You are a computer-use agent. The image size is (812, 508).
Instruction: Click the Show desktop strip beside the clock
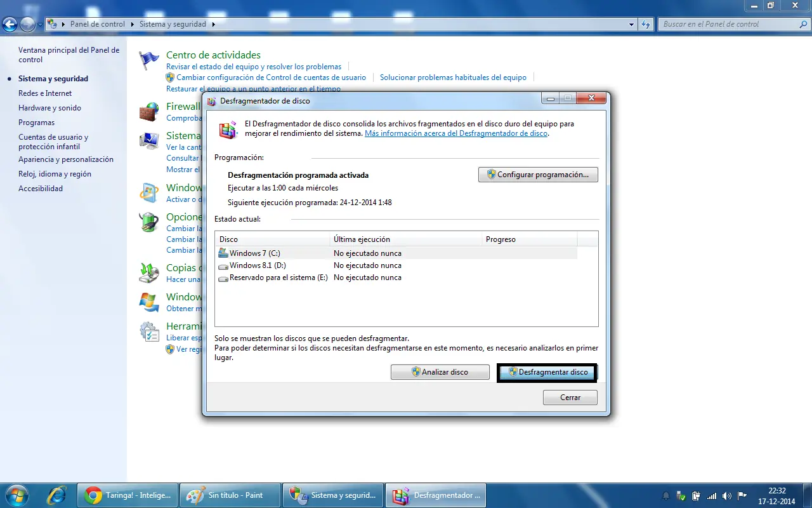[x=807, y=495]
